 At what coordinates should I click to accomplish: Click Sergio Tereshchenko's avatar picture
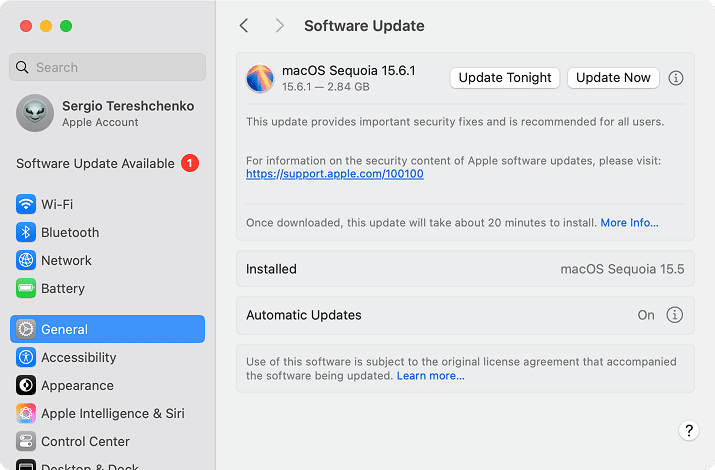click(x=35, y=113)
